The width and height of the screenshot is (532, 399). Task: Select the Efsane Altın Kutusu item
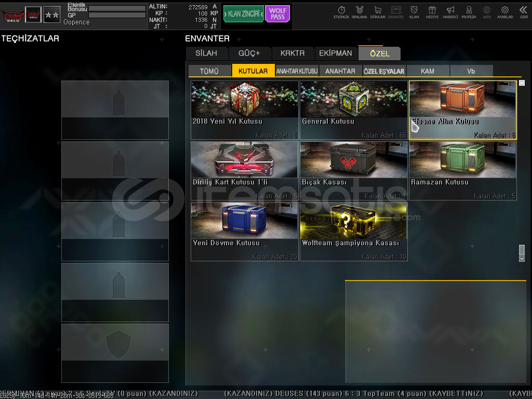coord(463,110)
